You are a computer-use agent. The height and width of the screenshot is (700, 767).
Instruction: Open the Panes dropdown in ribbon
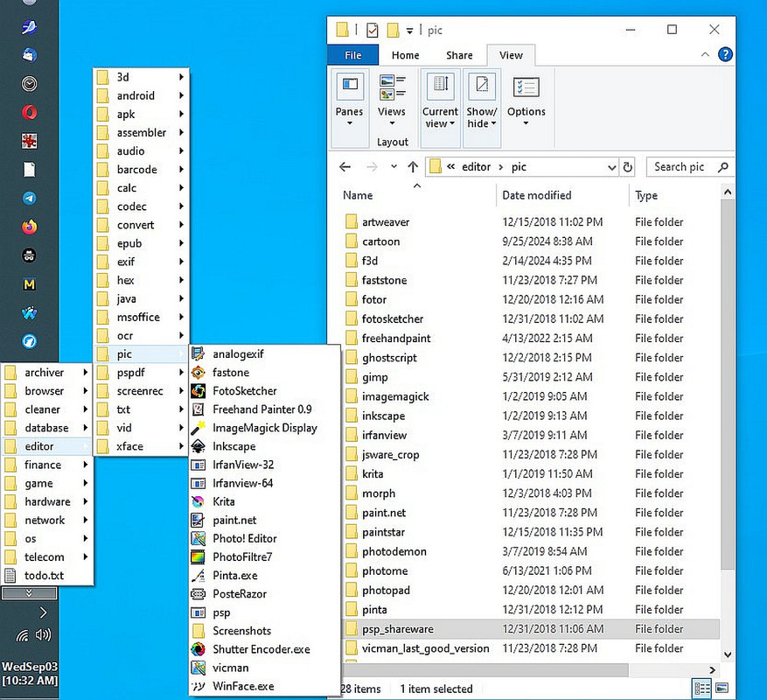click(x=349, y=107)
